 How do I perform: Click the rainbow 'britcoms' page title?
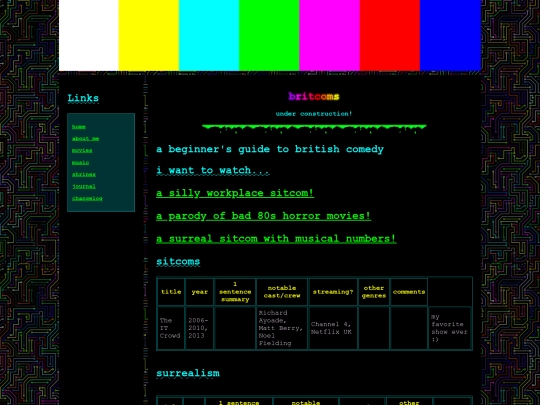[314, 96]
